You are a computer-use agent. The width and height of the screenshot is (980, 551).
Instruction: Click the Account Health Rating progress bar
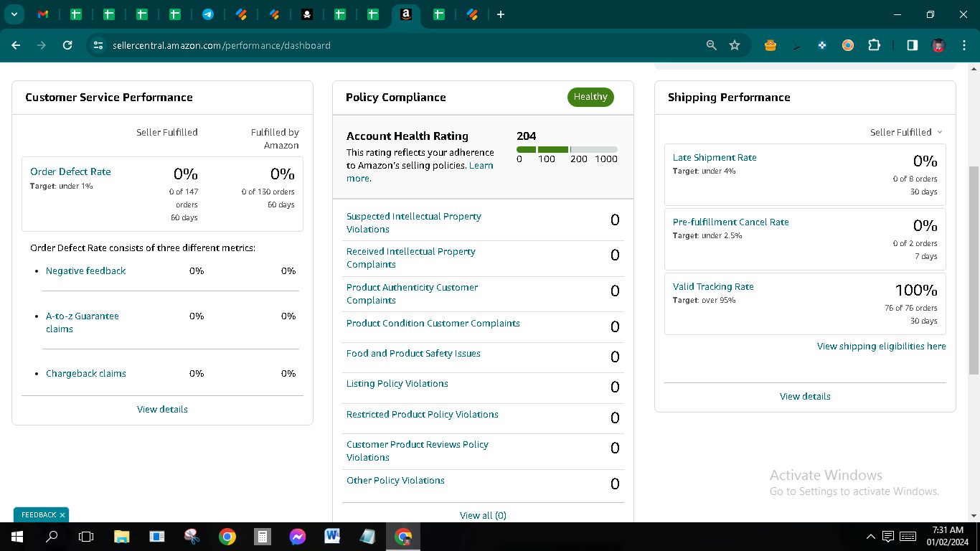[567, 149]
